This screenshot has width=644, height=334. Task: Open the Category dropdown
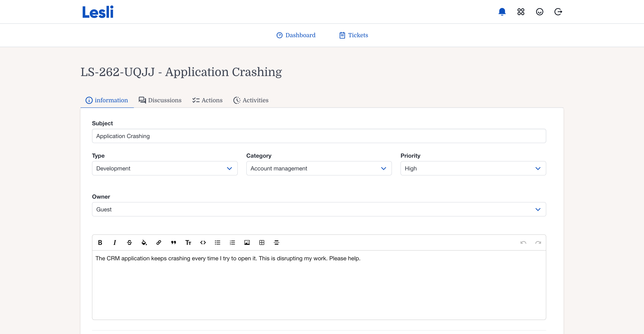coord(319,168)
